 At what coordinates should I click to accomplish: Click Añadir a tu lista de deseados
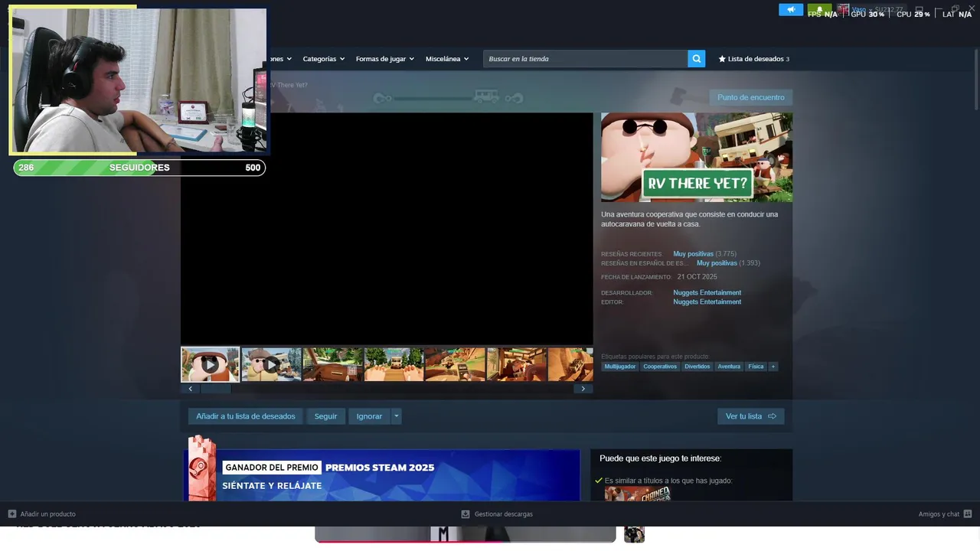click(246, 416)
